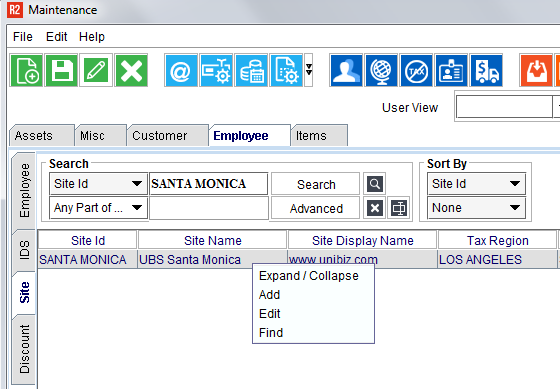Select the LOS ANGELES tax region cell

click(x=497, y=259)
